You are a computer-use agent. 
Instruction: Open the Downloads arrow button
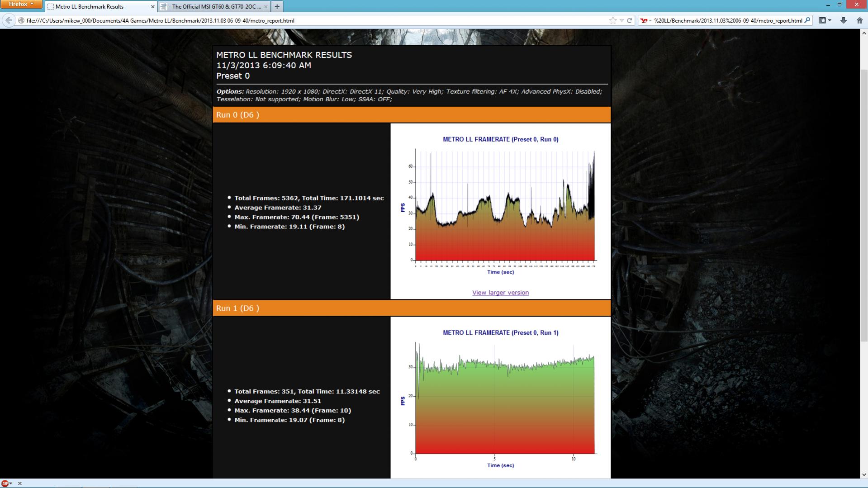pyautogui.click(x=844, y=20)
